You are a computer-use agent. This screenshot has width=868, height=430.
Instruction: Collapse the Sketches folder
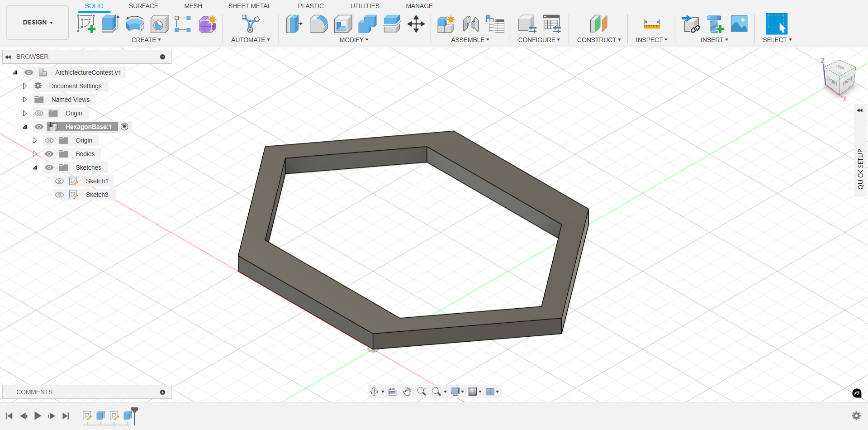(35, 167)
